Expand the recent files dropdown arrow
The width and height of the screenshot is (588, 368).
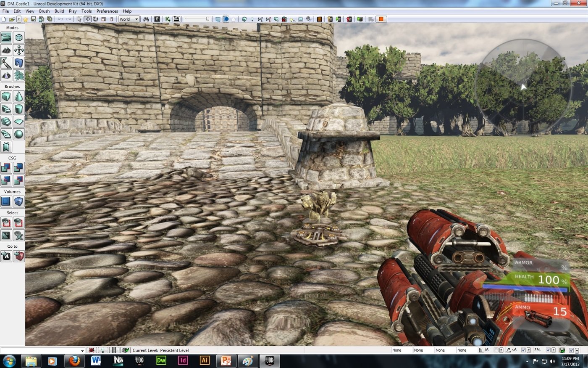click(19, 19)
